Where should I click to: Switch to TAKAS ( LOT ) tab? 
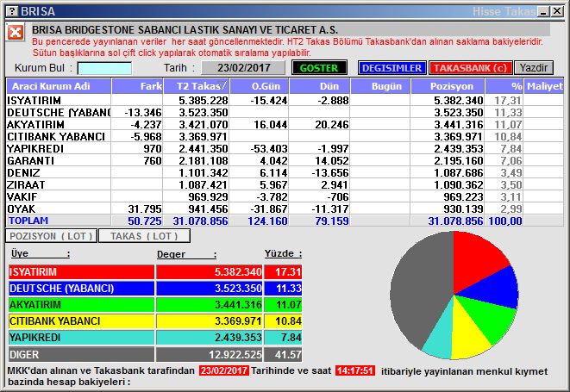pos(144,236)
